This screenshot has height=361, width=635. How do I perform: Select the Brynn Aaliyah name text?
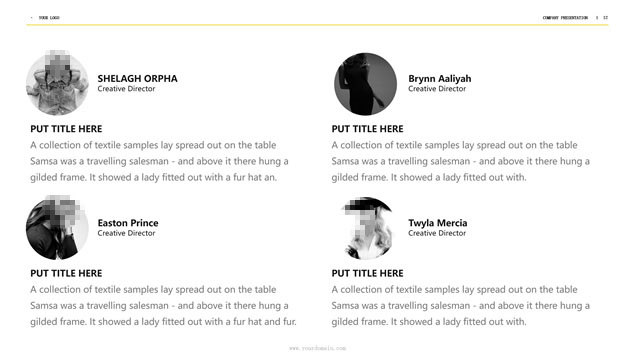point(439,79)
